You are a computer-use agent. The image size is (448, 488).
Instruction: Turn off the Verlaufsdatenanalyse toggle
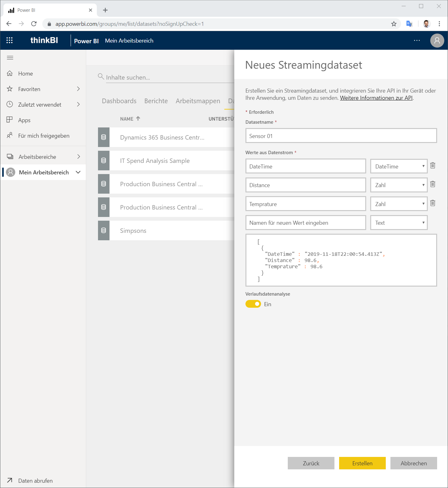click(253, 304)
